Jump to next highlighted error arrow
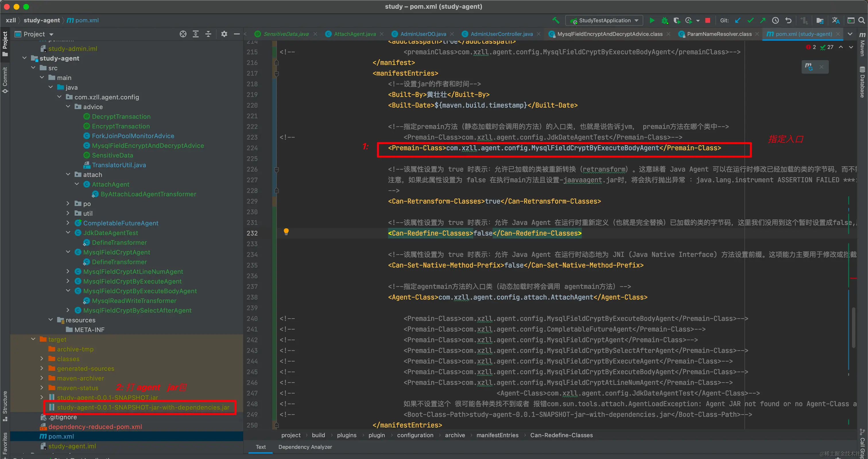 point(851,47)
